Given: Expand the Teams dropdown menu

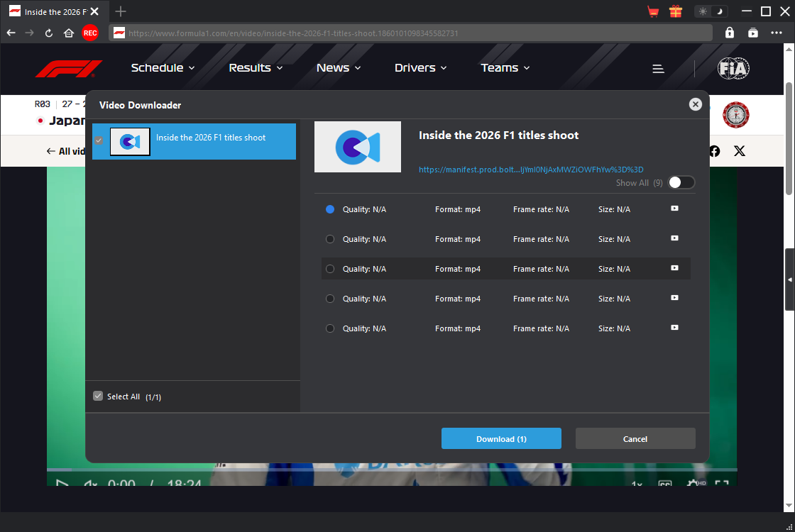Looking at the screenshot, I should [505, 68].
